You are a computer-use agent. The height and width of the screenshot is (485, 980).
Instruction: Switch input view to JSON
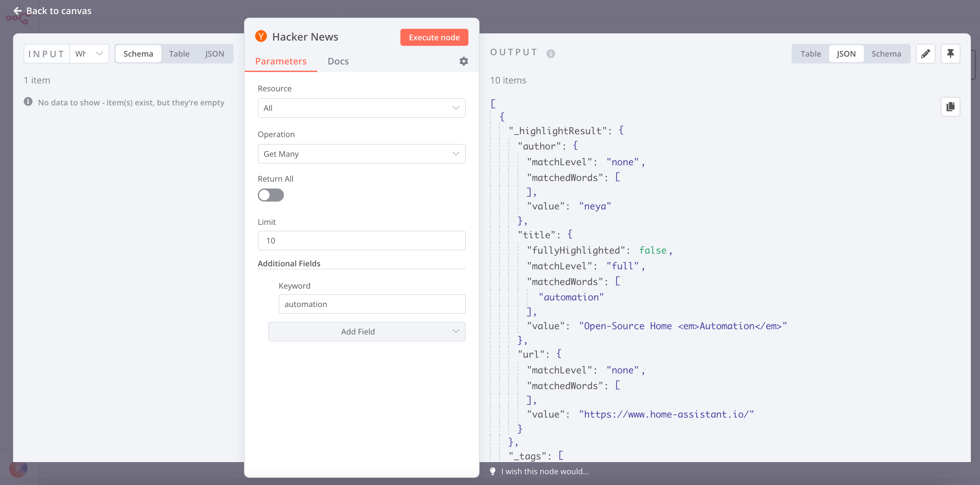pyautogui.click(x=215, y=53)
